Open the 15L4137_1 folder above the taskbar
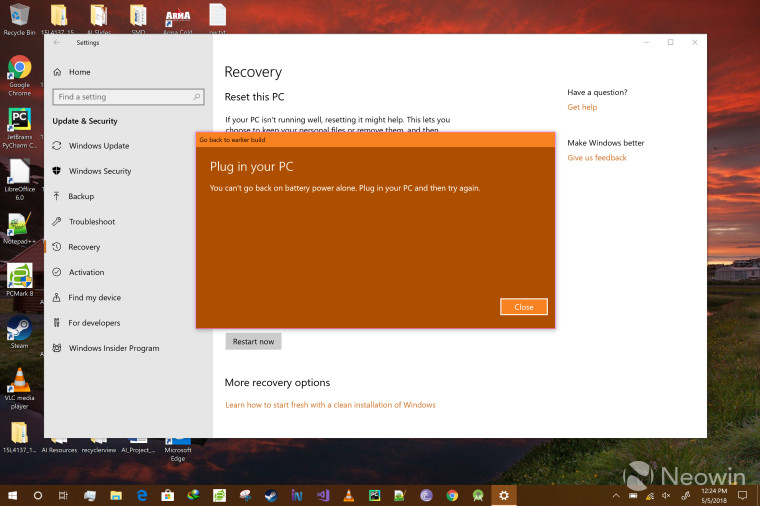The width and height of the screenshot is (760, 506). pos(19,437)
